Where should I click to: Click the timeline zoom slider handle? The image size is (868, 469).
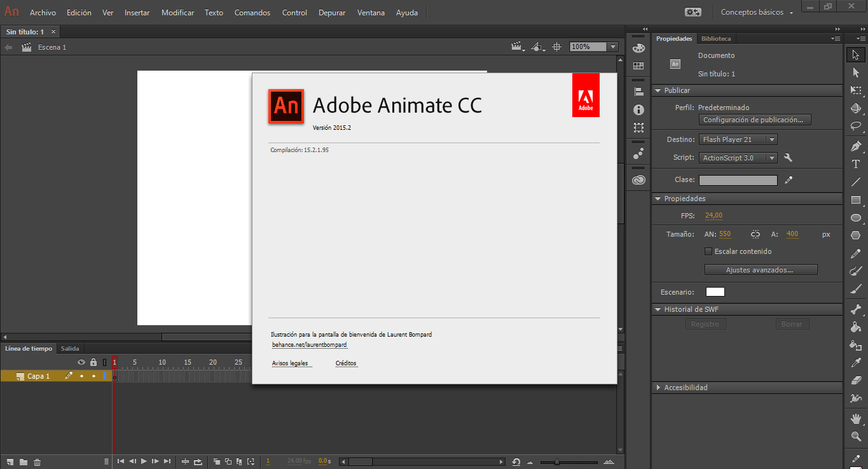(557, 461)
